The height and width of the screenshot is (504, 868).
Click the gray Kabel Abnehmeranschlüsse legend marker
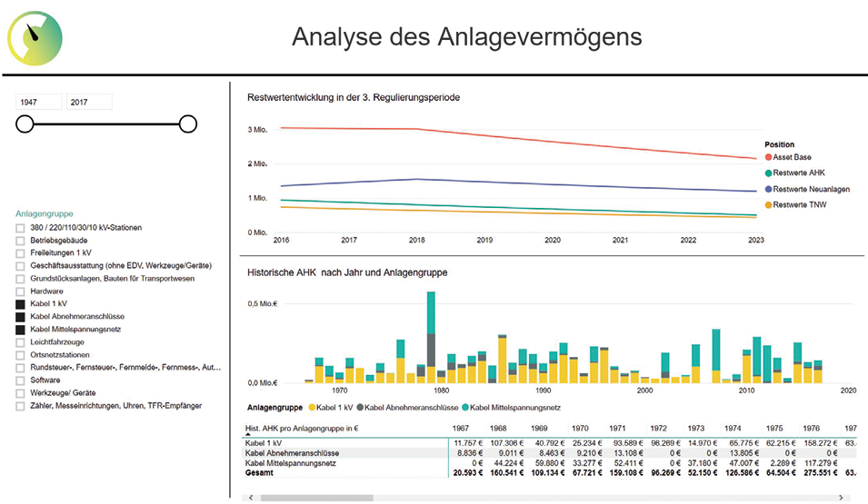(x=363, y=408)
